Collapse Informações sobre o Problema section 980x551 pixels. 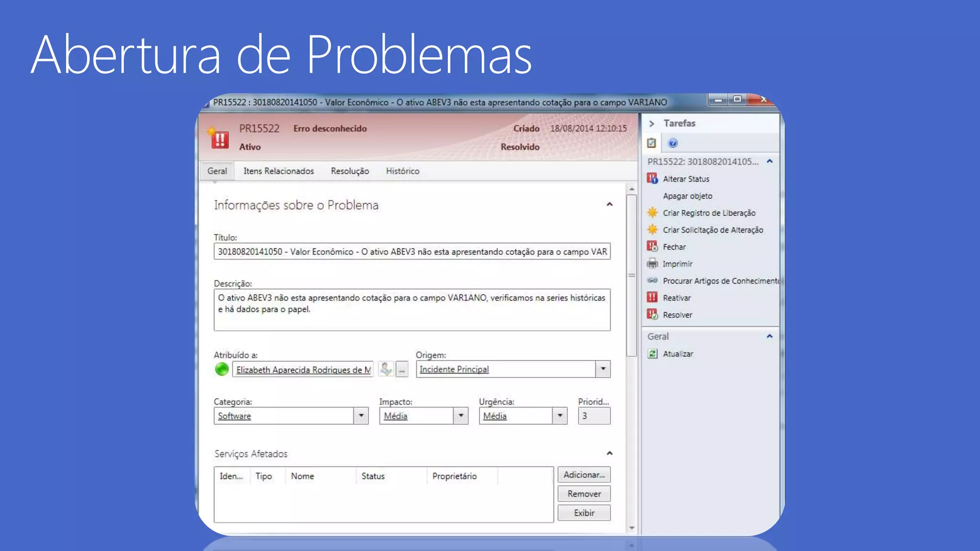[610, 204]
